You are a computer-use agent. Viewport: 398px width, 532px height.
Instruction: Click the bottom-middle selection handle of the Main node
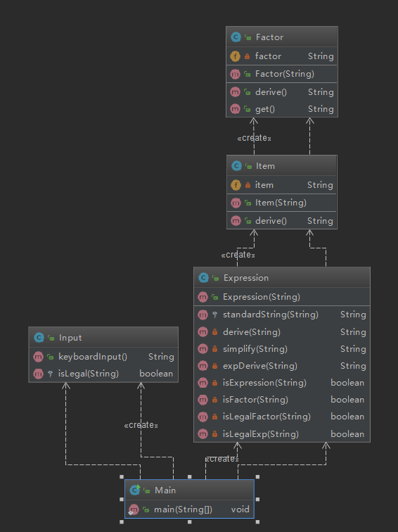pos(190,522)
